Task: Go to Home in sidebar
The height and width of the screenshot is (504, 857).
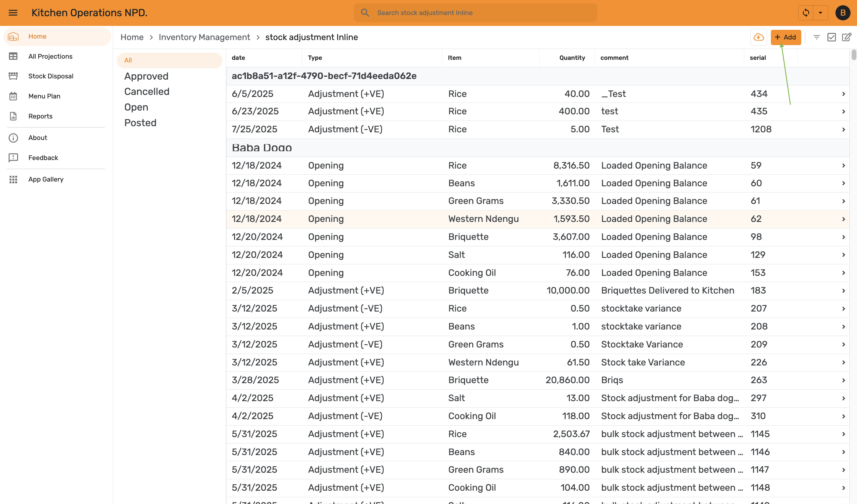Action: [x=57, y=36]
